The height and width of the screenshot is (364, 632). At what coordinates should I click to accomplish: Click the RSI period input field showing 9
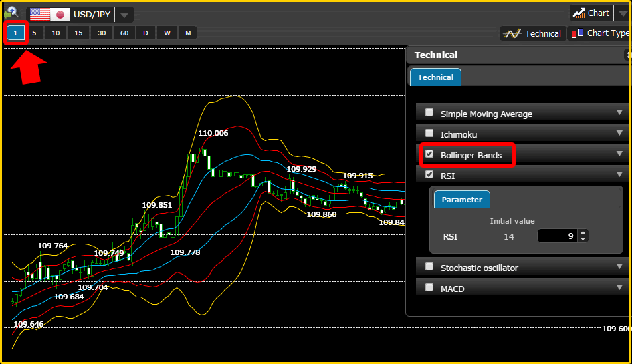click(x=558, y=236)
